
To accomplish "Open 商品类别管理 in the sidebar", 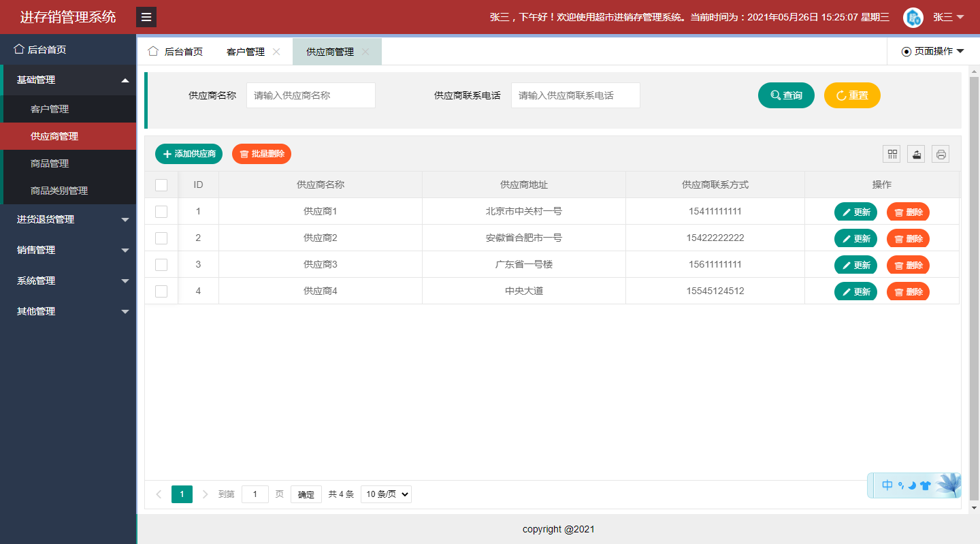I will point(69,191).
